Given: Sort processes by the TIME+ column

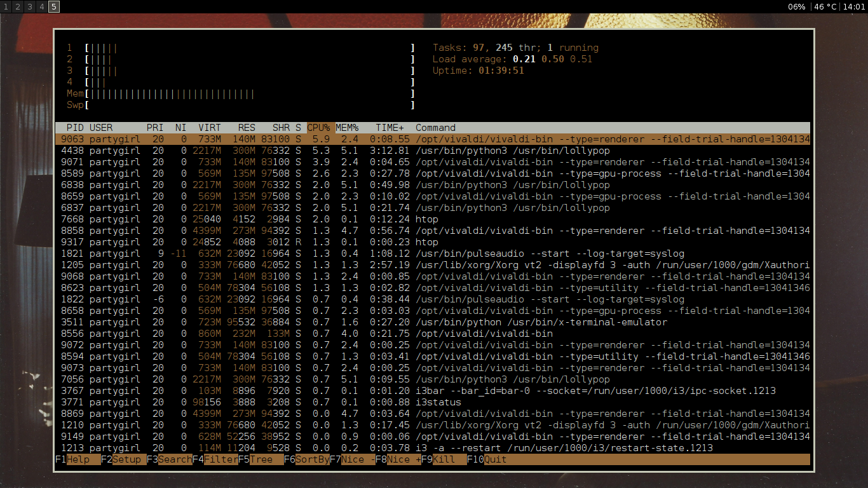Looking at the screenshot, I should (x=390, y=128).
